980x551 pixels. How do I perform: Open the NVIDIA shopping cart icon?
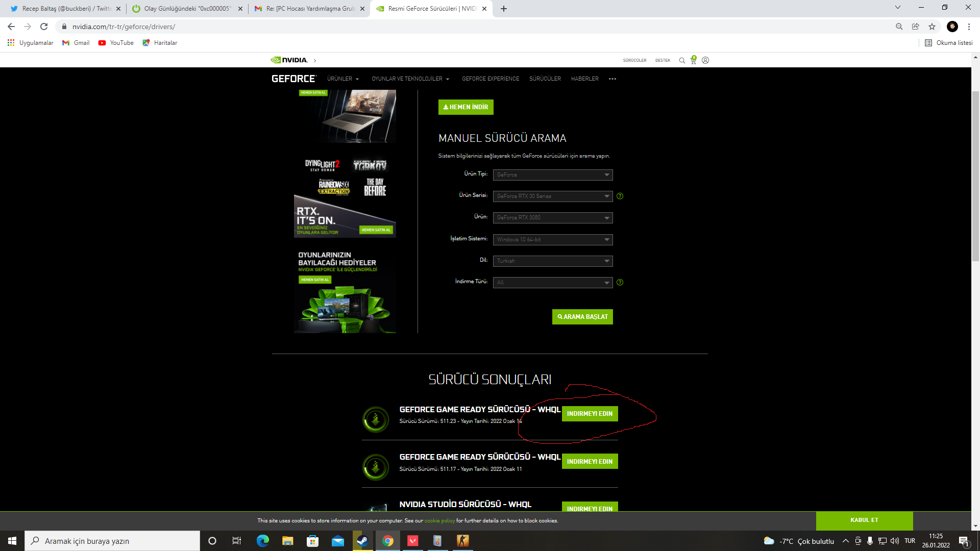[x=693, y=60]
